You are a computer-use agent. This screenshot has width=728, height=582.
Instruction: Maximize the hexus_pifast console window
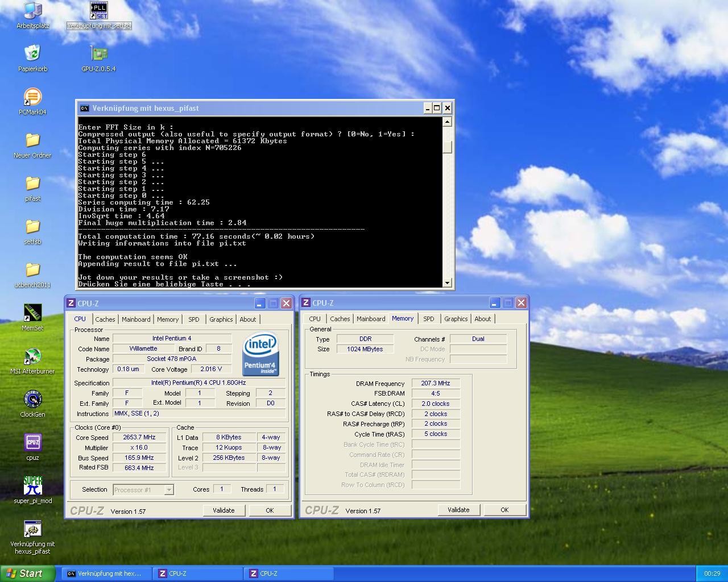tap(437, 108)
